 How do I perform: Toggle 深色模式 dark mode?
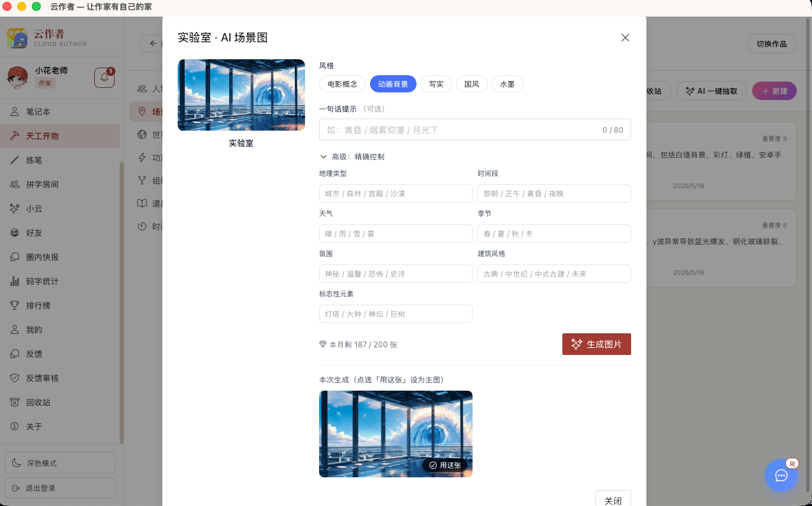coord(60,463)
